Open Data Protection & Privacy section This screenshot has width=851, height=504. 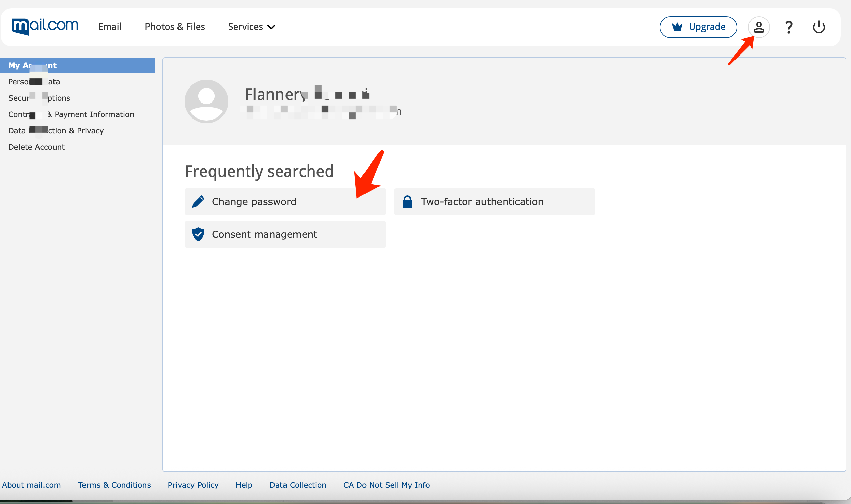tap(56, 131)
